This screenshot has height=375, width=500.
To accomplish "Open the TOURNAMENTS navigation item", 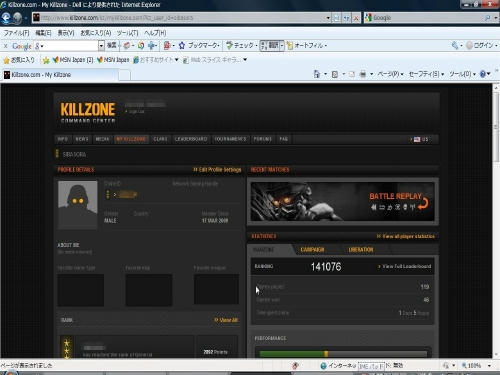I will 230,139.
